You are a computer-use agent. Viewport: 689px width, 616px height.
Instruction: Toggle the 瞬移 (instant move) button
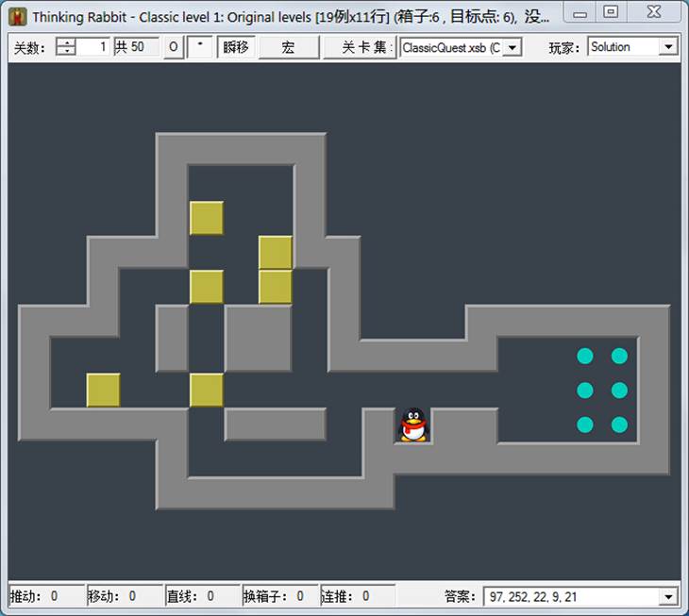[236, 47]
